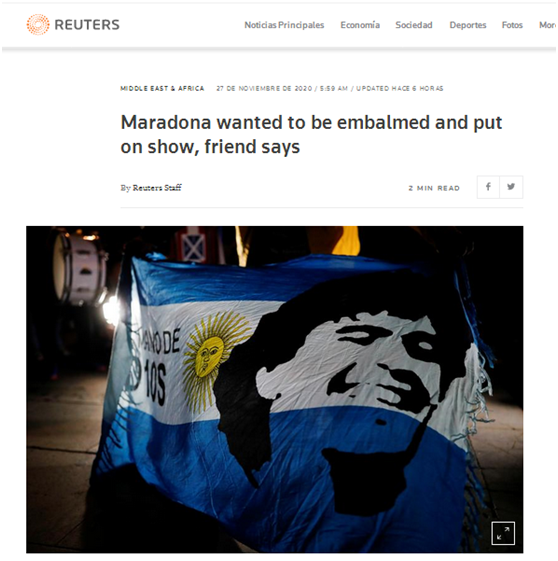
Task: Select Deportes in the top navigation
Action: click(468, 25)
